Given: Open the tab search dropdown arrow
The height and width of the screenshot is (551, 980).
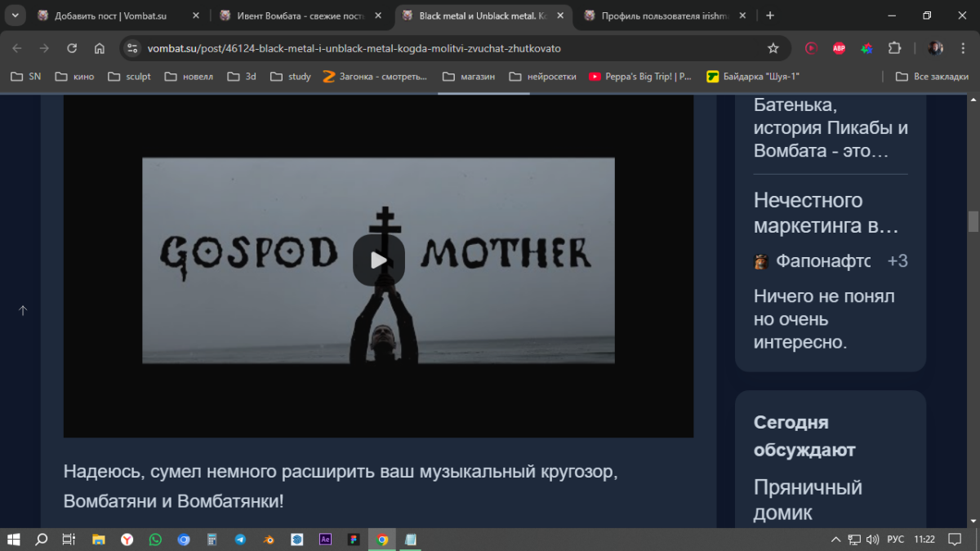Looking at the screenshot, I should point(15,16).
